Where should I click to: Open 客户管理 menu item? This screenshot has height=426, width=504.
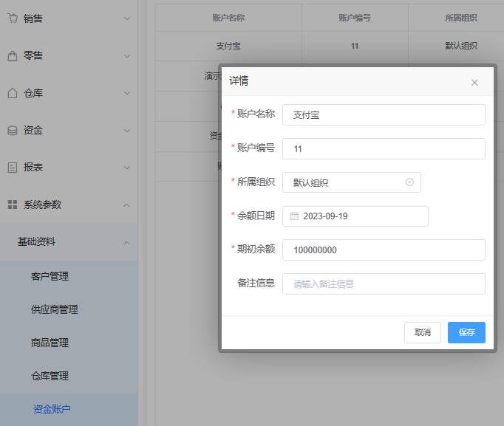50,276
